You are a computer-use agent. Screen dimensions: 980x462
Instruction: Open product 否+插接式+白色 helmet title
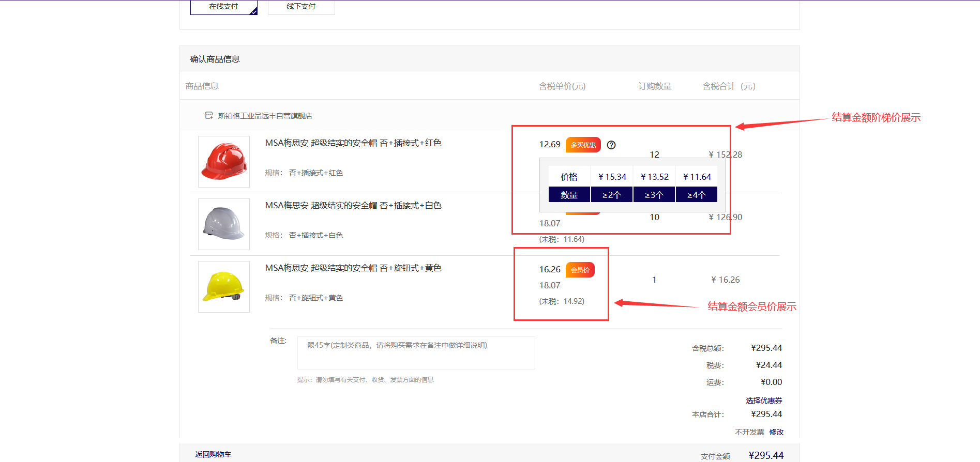click(353, 205)
